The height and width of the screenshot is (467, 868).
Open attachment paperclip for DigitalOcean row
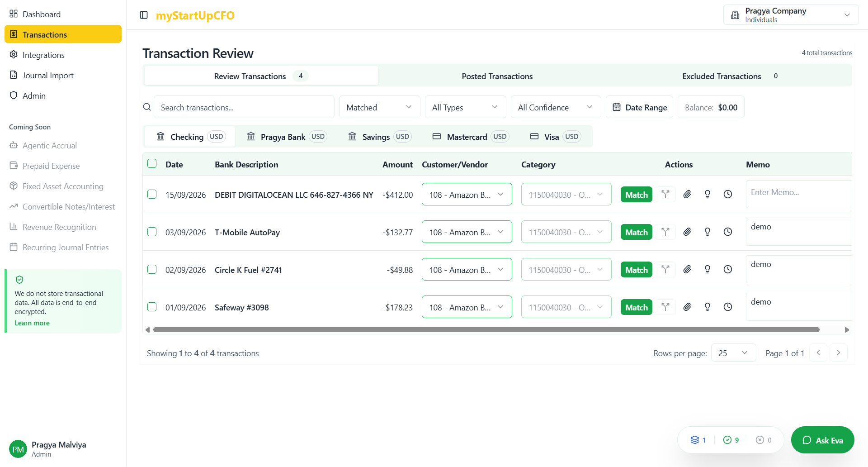[x=687, y=195]
